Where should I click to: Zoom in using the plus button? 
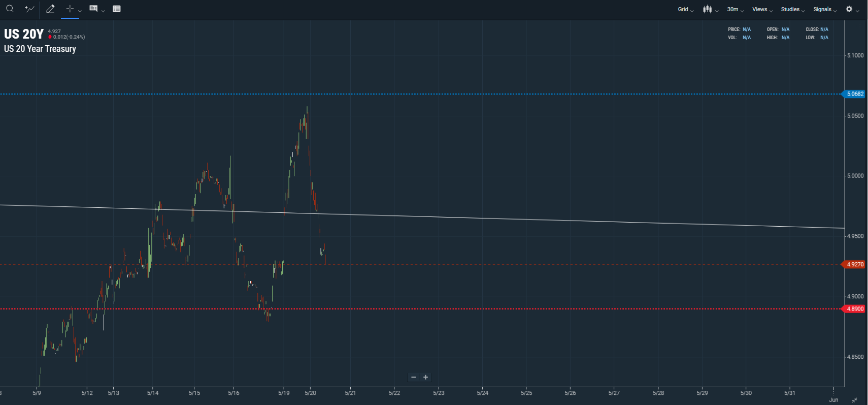tap(426, 377)
